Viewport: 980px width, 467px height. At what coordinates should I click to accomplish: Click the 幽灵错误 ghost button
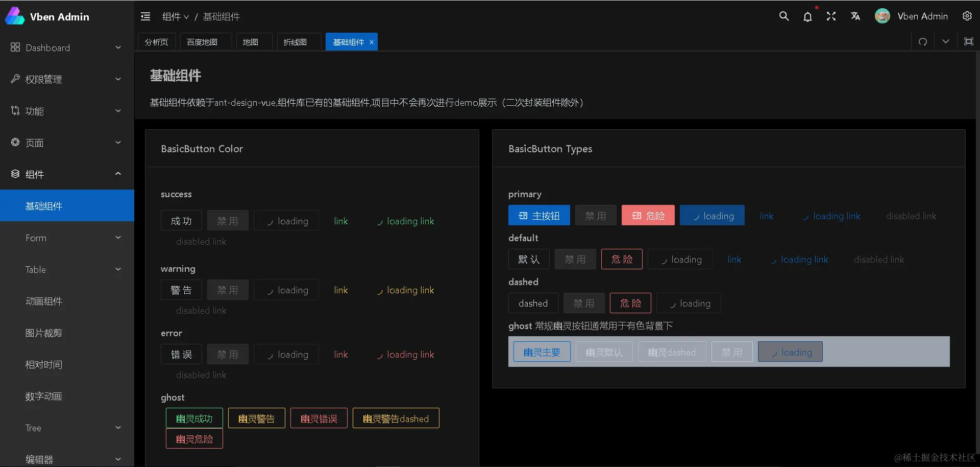click(x=319, y=418)
